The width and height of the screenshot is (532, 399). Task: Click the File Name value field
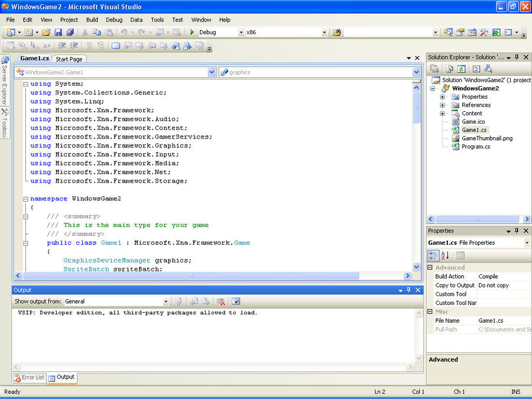(x=504, y=320)
